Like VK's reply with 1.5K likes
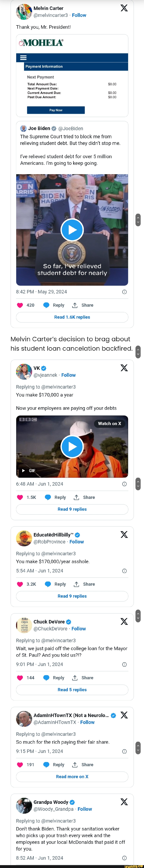This screenshot has width=144, height=868. coord(20,497)
